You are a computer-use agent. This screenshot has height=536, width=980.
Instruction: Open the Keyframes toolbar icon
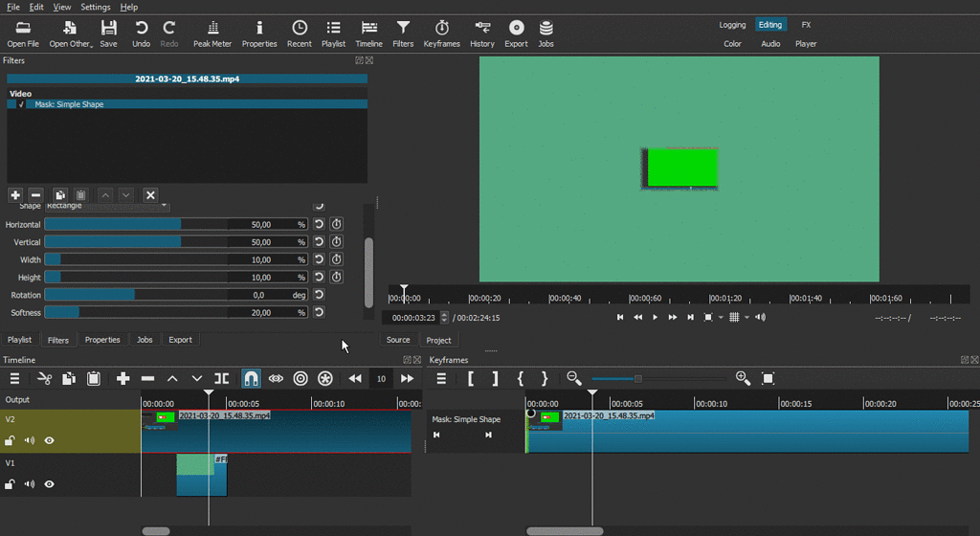[442, 33]
